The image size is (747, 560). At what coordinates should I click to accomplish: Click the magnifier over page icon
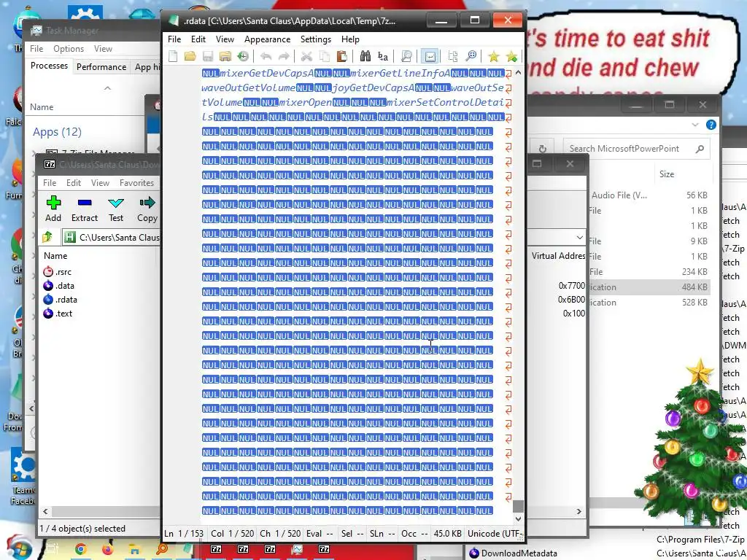[x=406, y=57]
